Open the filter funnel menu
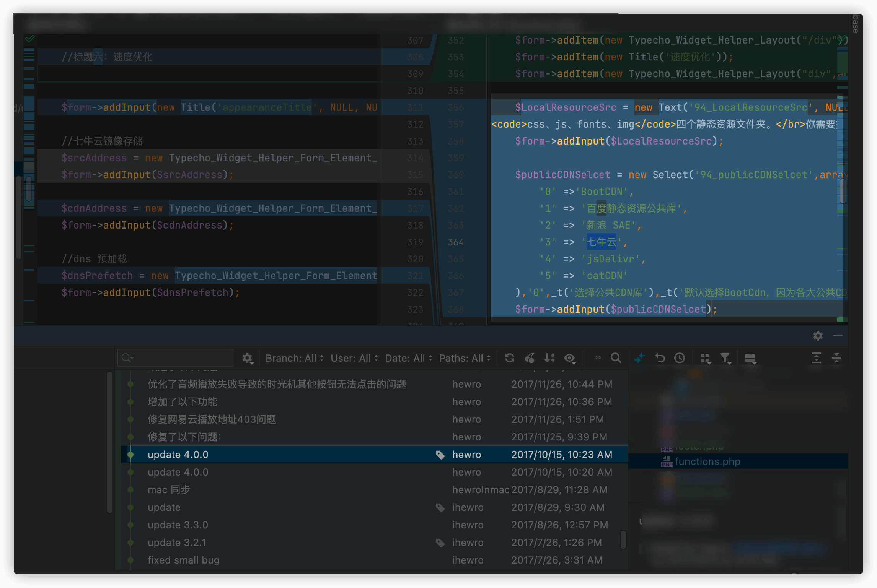The width and height of the screenshot is (877, 588). (725, 358)
